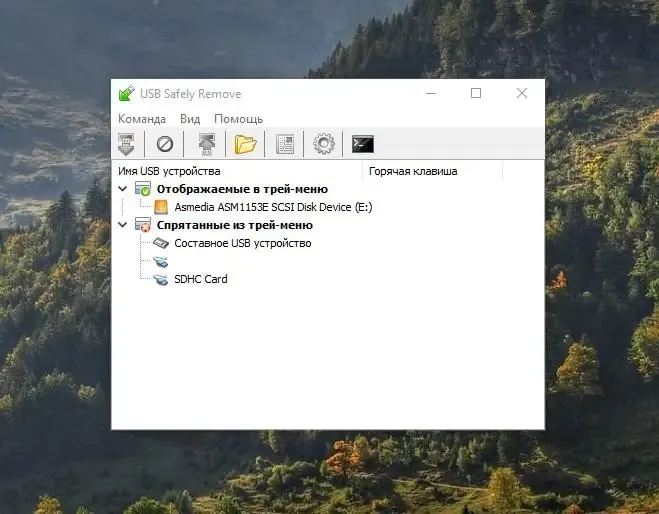This screenshot has height=514, width=659.
Task: Click the device properties toolbar icon
Action: [x=285, y=144]
